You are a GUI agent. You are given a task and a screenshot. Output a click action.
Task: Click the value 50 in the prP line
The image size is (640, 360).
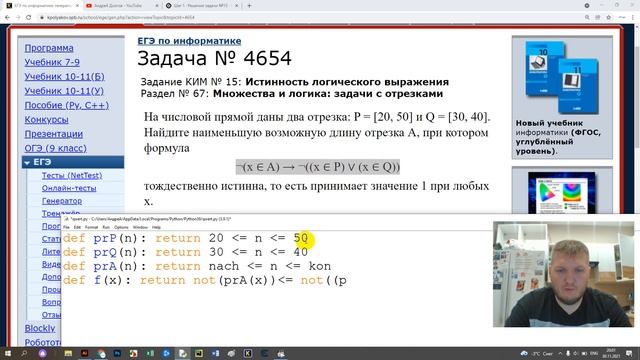301,238
